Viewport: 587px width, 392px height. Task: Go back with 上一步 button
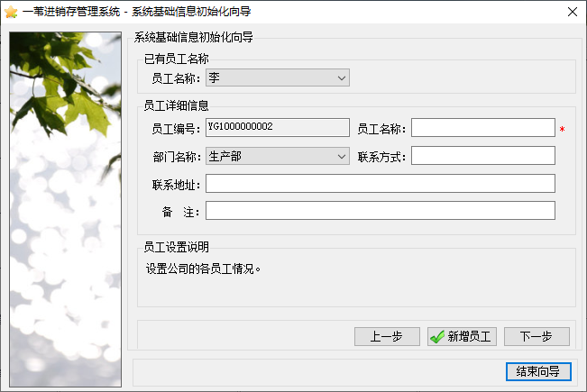pyautogui.click(x=387, y=337)
